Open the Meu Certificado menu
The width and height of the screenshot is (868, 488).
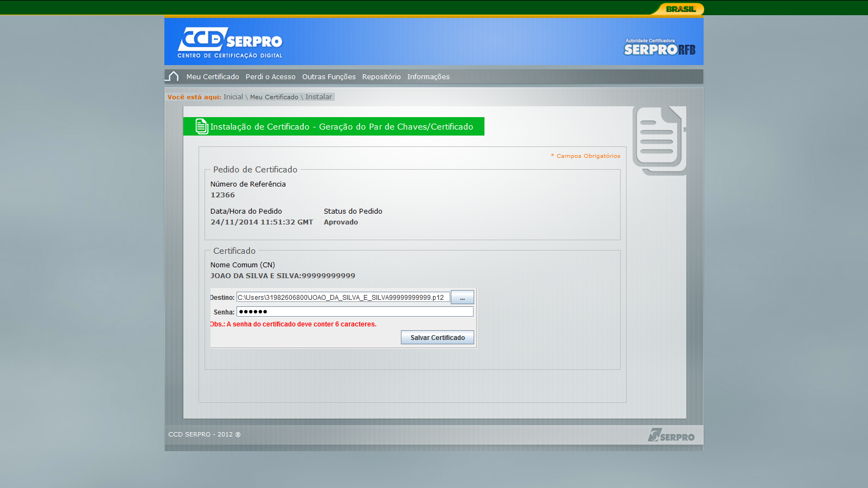coord(213,77)
